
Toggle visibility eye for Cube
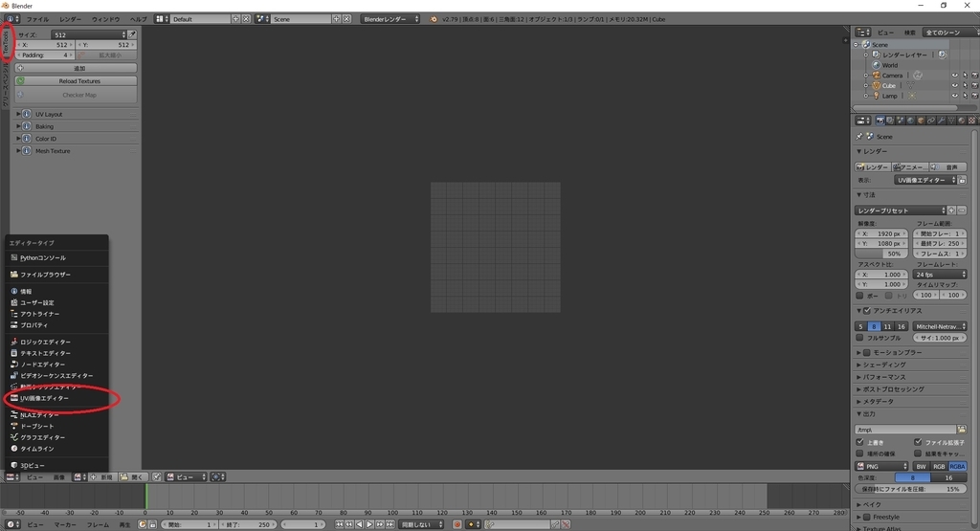click(x=954, y=85)
